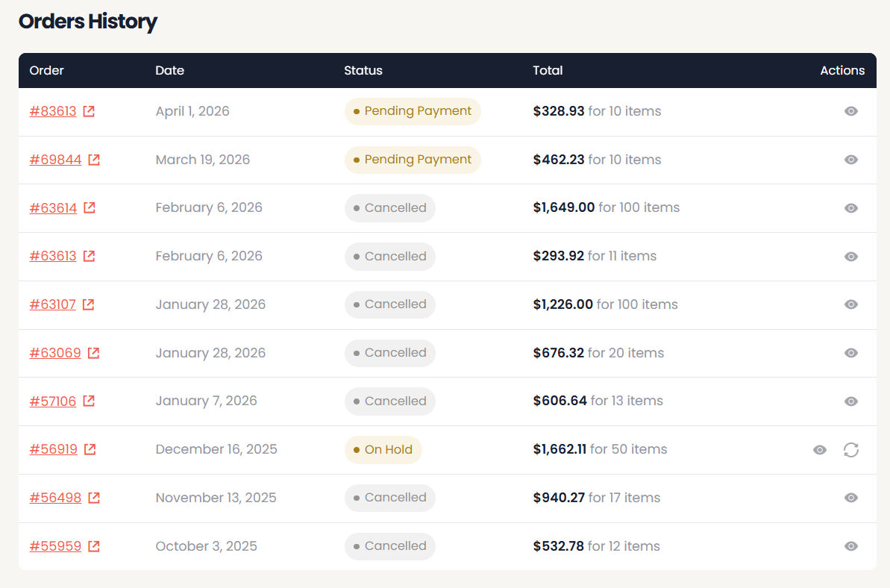Open order number #63614 link

click(54, 207)
